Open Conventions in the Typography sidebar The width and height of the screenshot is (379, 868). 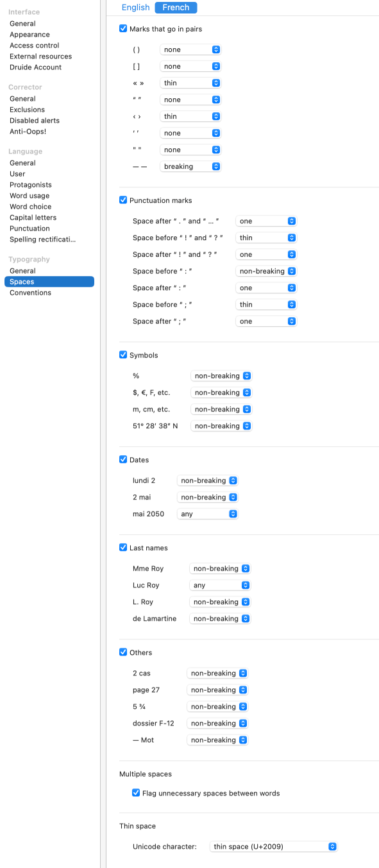30,293
